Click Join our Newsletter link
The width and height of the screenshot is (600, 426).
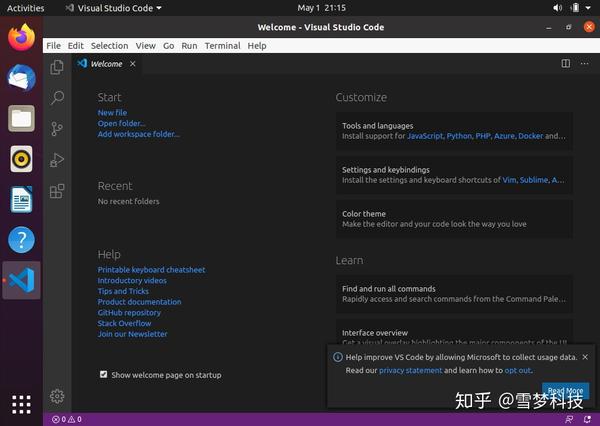[x=132, y=334]
